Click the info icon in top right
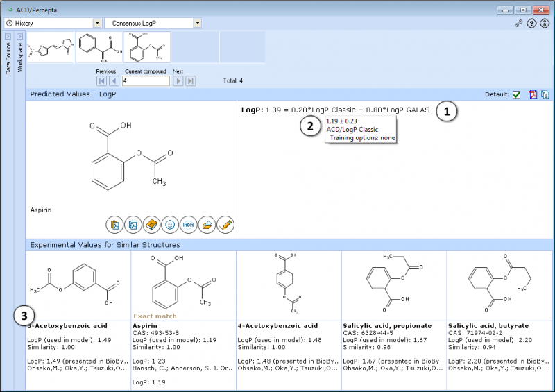The width and height of the screenshot is (555, 392). click(545, 24)
